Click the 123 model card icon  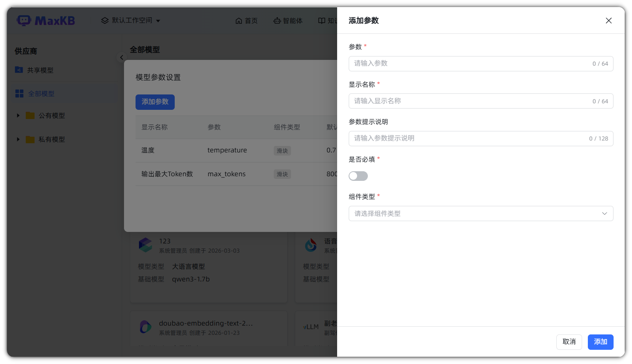click(146, 245)
